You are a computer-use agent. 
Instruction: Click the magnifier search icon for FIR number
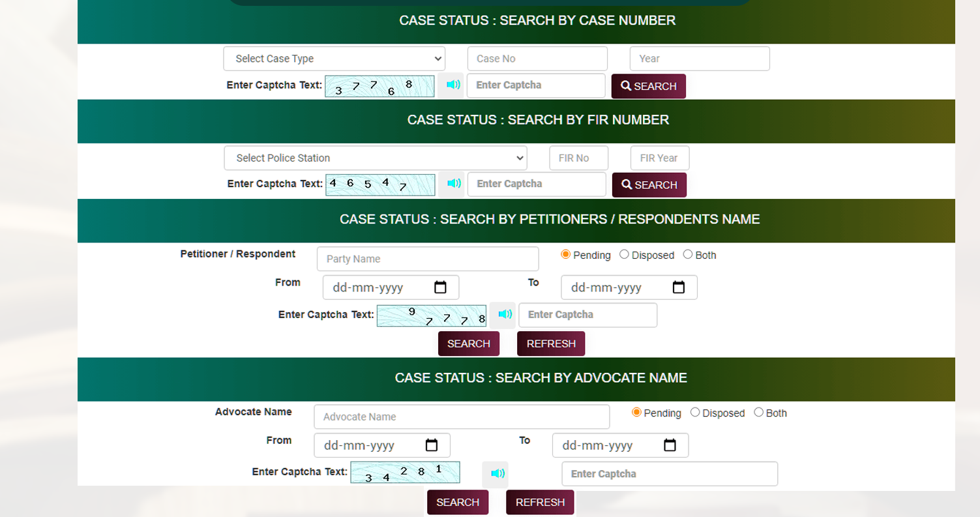tap(627, 185)
